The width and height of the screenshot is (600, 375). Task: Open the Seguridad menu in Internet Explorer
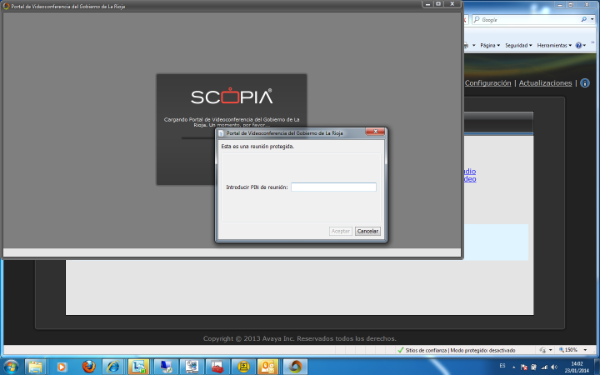pyautogui.click(x=518, y=45)
